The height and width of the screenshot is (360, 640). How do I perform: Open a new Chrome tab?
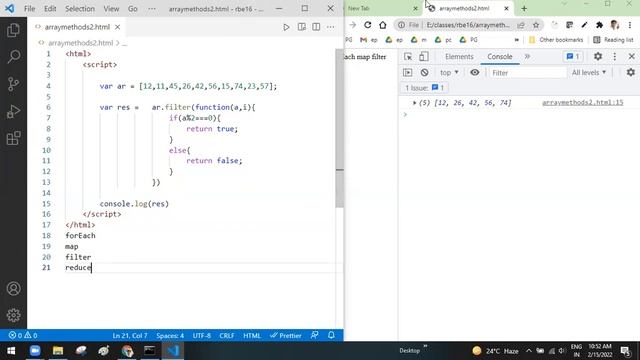524,8
